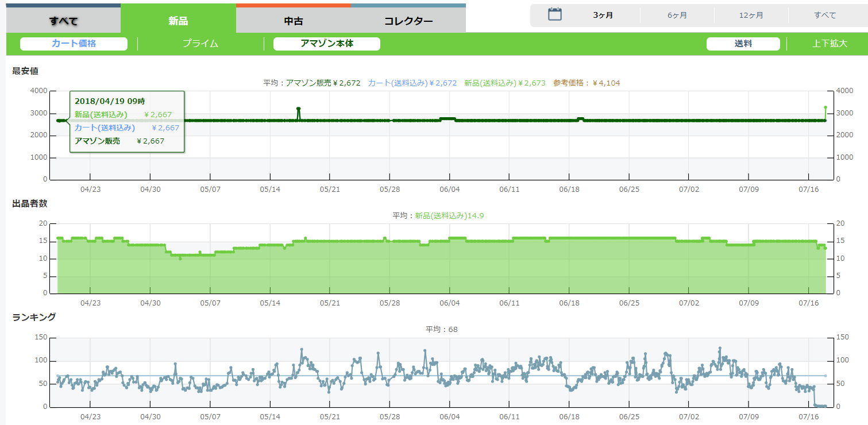Click the final price point after 07/16

825,107
